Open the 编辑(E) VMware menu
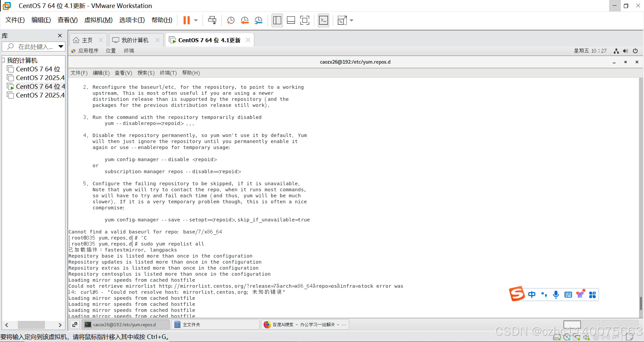This screenshot has height=342, width=644. point(41,20)
